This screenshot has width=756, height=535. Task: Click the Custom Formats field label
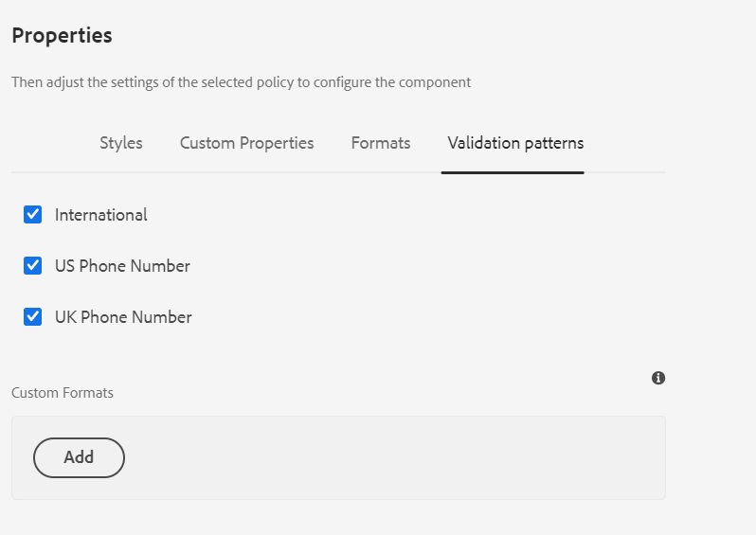pos(63,393)
